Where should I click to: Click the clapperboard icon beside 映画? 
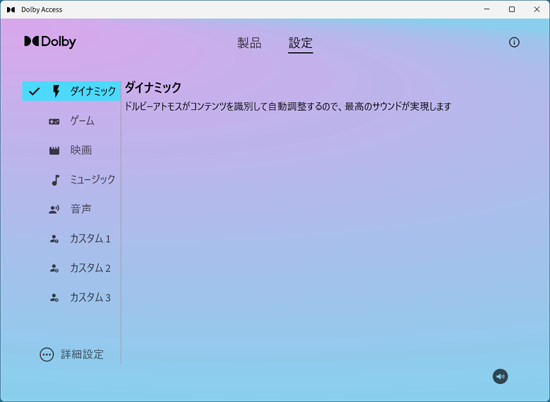point(54,151)
